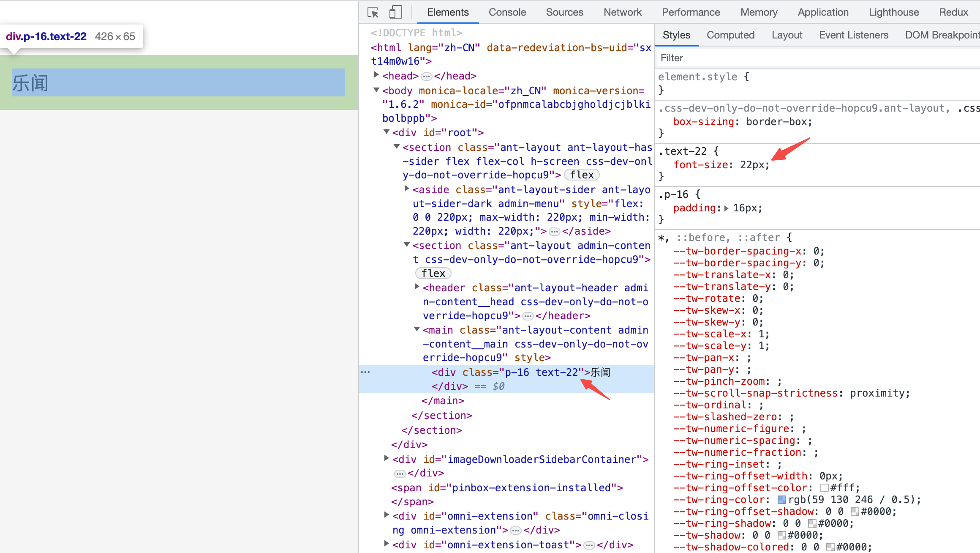
Task: Activate the inspect element picker icon
Action: point(373,12)
